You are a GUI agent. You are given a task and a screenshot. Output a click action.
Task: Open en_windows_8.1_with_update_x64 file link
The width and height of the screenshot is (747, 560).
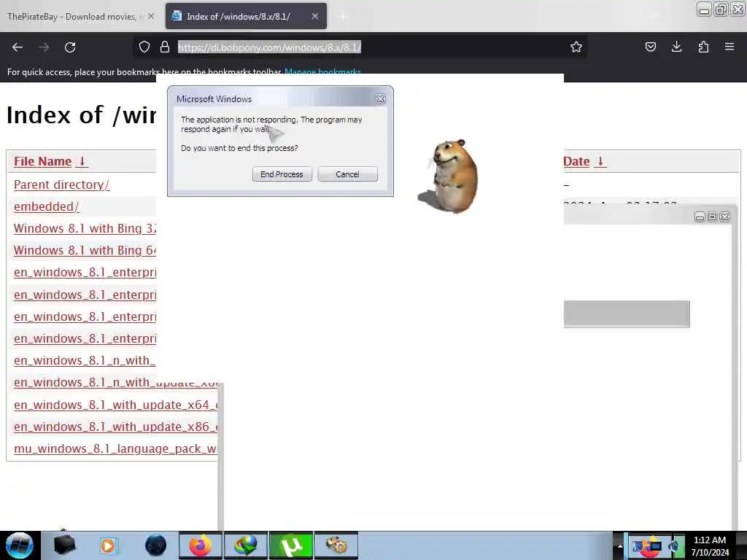[x=116, y=405]
